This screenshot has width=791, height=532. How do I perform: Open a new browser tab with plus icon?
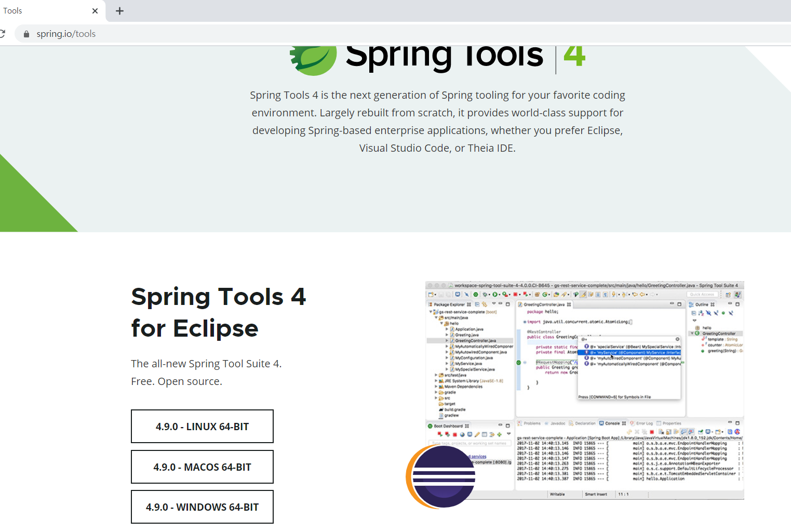click(x=119, y=11)
